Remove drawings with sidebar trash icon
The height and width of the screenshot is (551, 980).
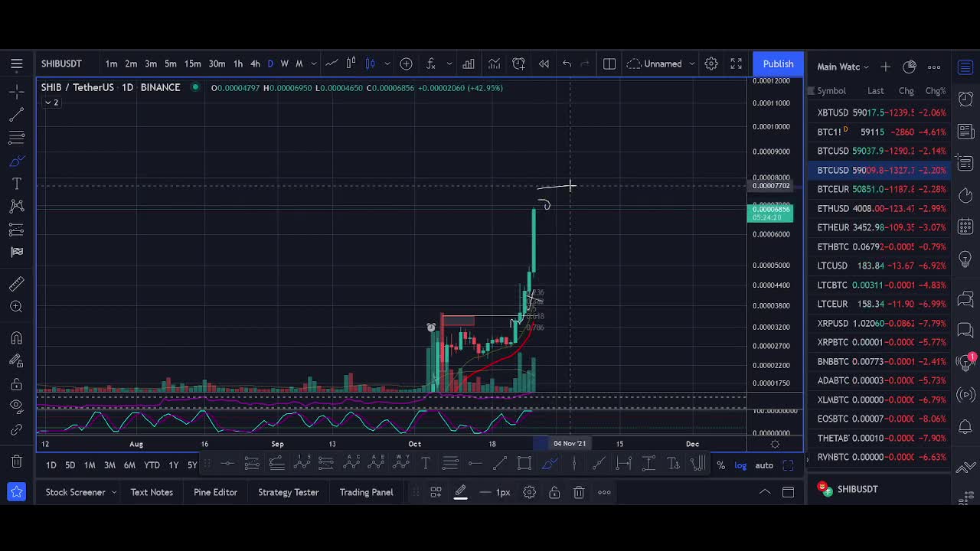point(17,461)
